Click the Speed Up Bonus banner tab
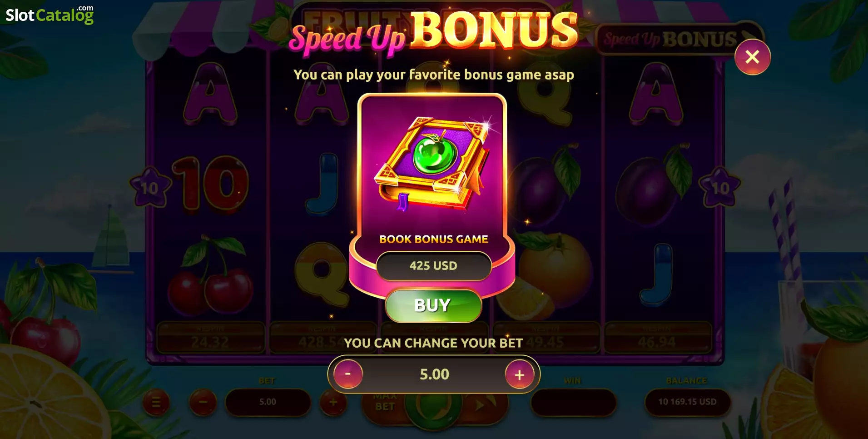Image resolution: width=868 pixels, height=439 pixels. click(x=680, y=39)
